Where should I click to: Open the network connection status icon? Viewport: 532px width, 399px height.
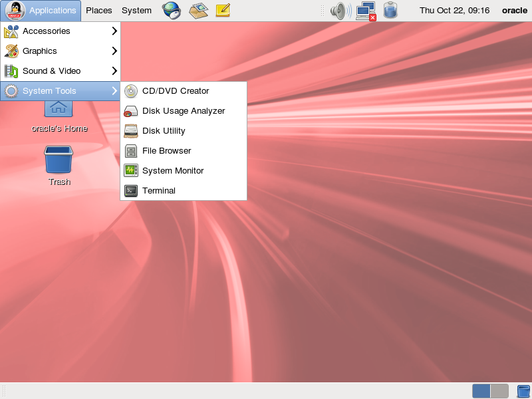(366, 11)
